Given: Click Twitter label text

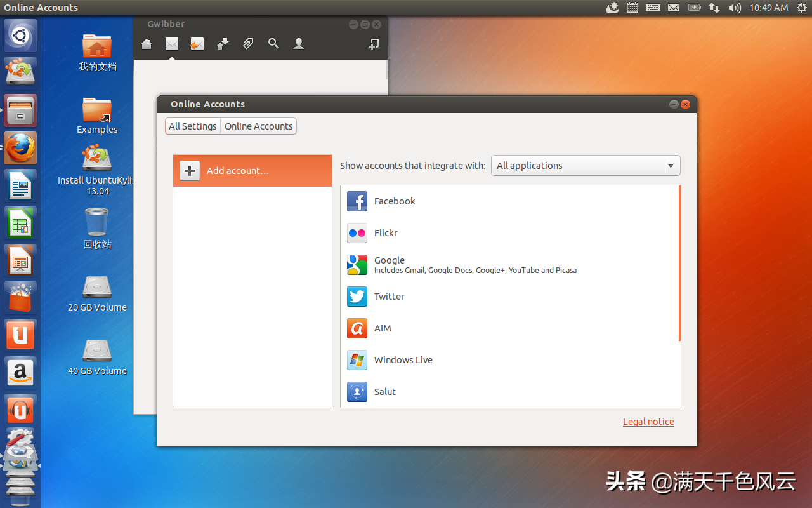Looking at the screenshot, I should 390,297.
